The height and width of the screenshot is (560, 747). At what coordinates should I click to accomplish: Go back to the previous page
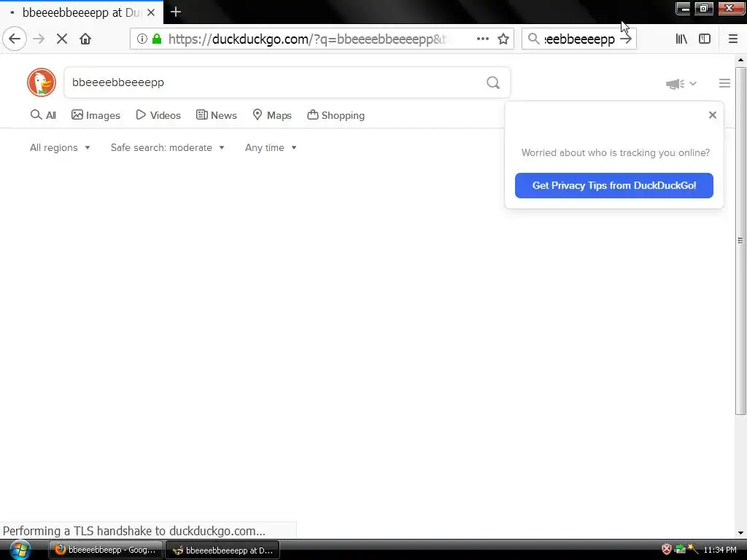point(15,39)
